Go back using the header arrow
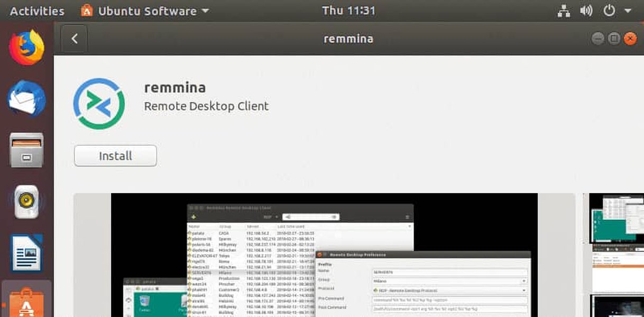This screenshot has height=317, width=644. (x=75, y=39)
